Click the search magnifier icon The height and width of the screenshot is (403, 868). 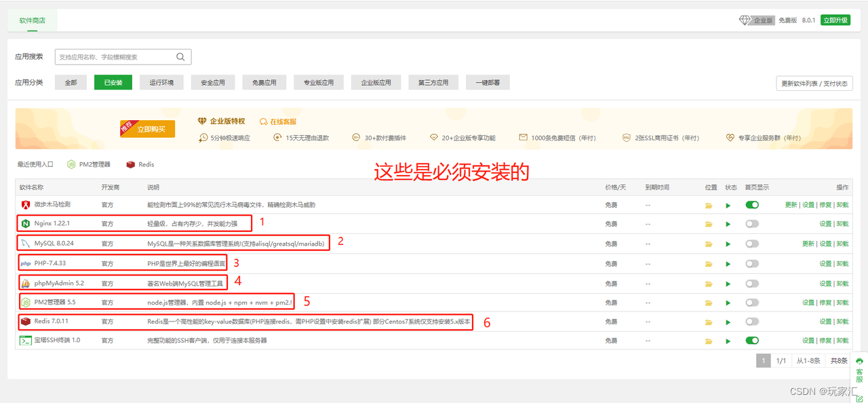pyautogui.click(x=180, y=57)
